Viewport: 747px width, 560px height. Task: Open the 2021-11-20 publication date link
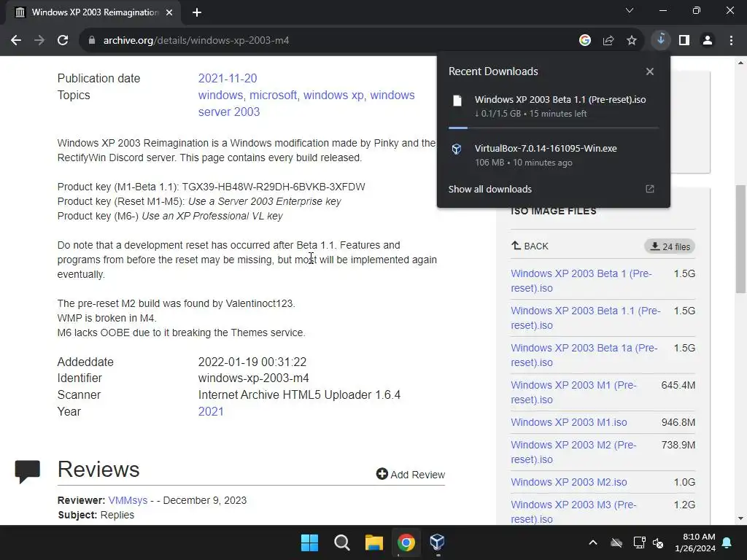228,78
